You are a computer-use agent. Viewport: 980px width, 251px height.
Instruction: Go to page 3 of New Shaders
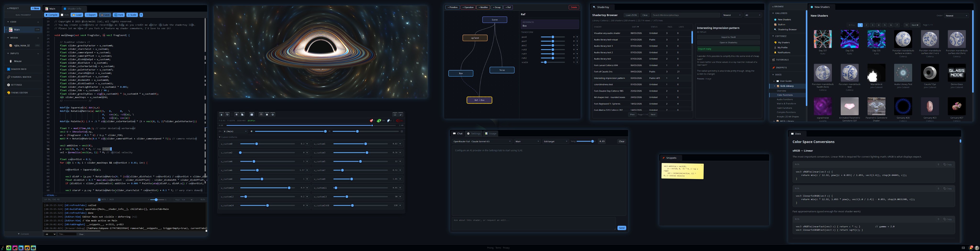click(872, 25)
